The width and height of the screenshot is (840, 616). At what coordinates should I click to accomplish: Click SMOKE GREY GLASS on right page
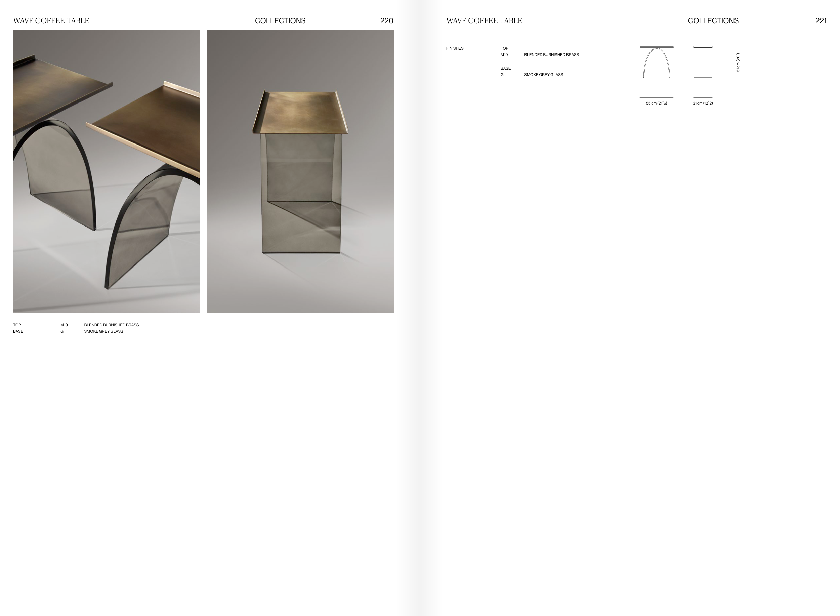click(543, 75)
